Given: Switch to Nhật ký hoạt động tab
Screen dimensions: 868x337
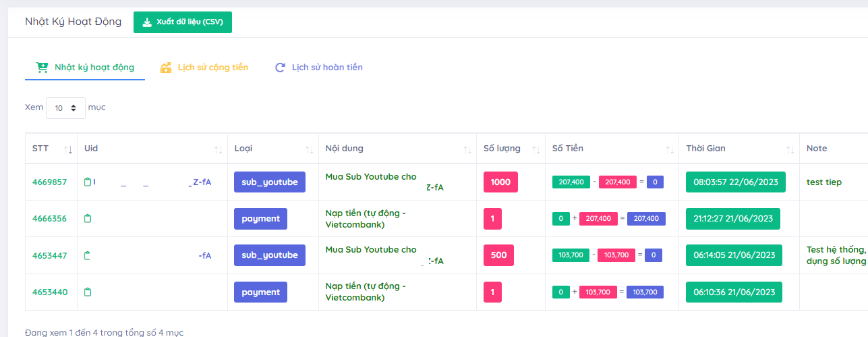Looking at the screenshot, I should point(85,68).
